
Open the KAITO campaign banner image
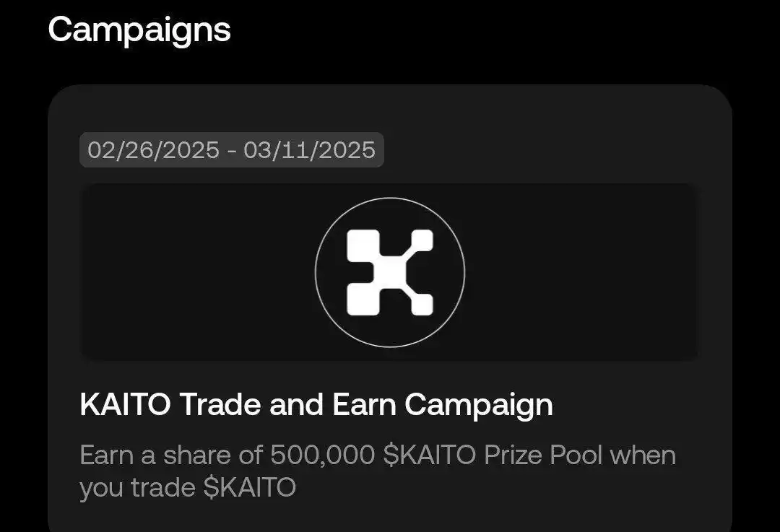click(389, 272)
